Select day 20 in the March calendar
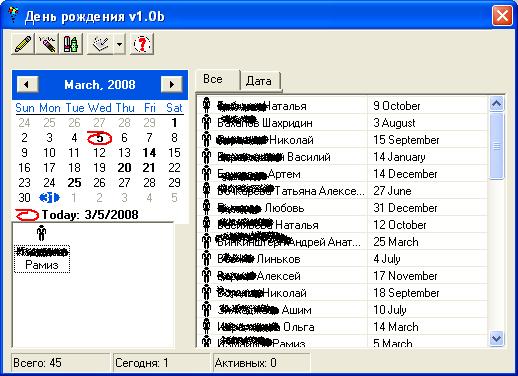The image size is (518, 376). point(124,168)
